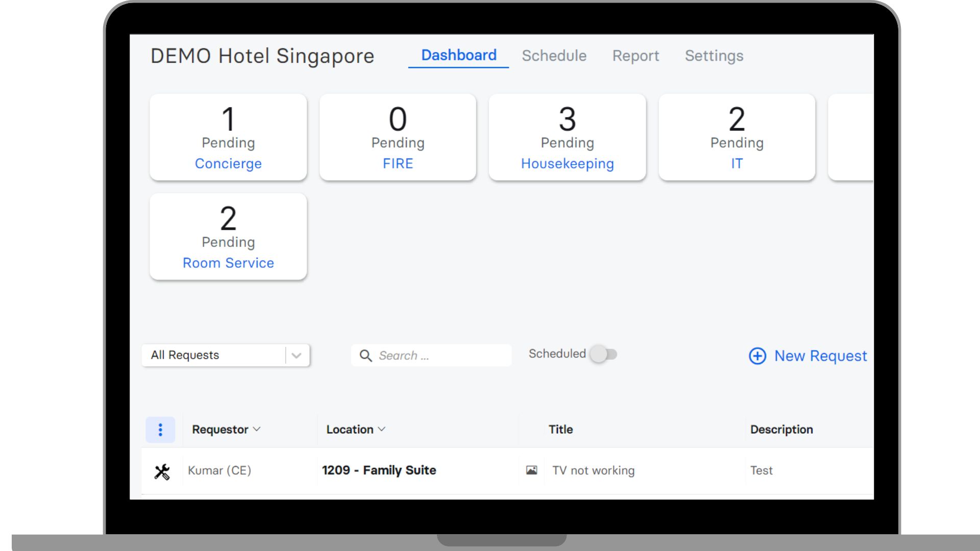Open the TV not working request
Screen dimensions: 980x551
coord(594,470)
